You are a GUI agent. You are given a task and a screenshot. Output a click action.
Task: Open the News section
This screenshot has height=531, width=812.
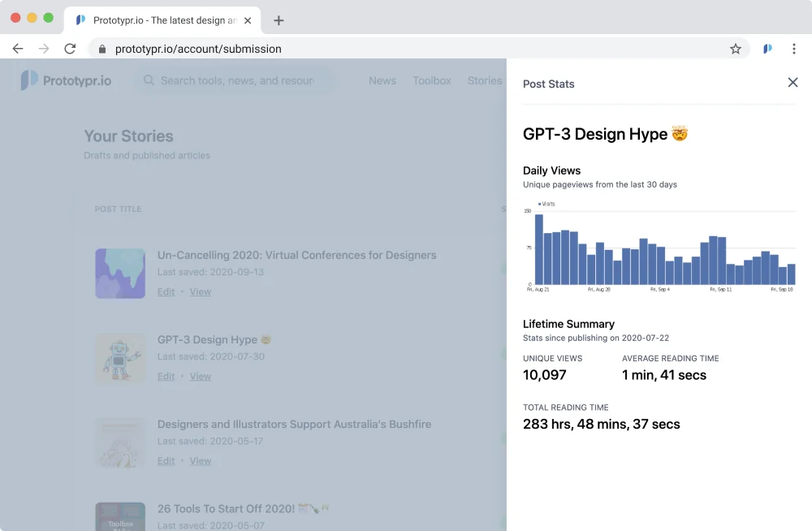tap(382, 80)
